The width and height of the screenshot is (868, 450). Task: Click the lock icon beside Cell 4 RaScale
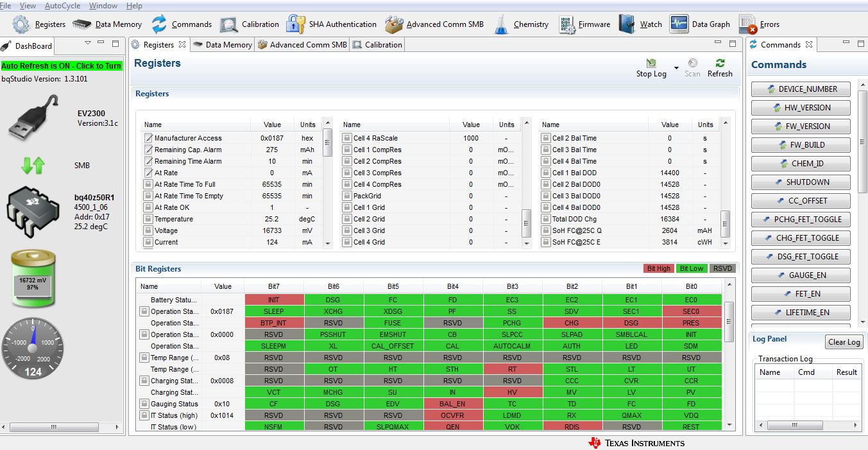point(346,138)
